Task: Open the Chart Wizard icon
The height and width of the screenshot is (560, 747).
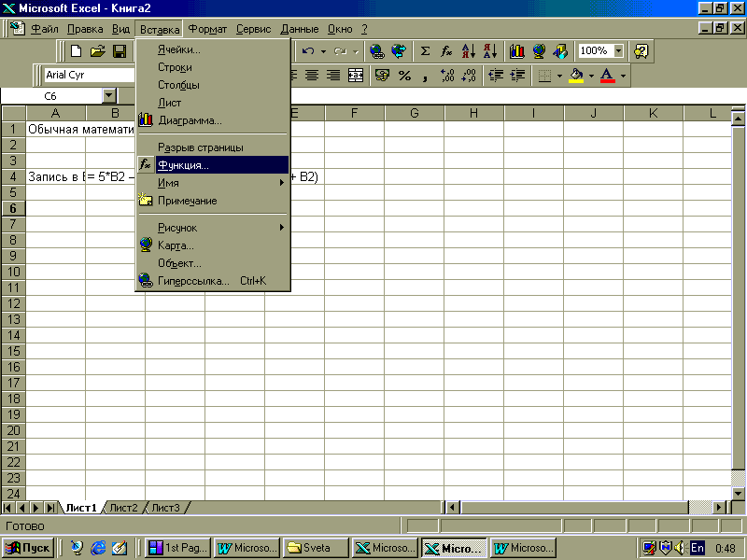Action: [x=517, y=51]
